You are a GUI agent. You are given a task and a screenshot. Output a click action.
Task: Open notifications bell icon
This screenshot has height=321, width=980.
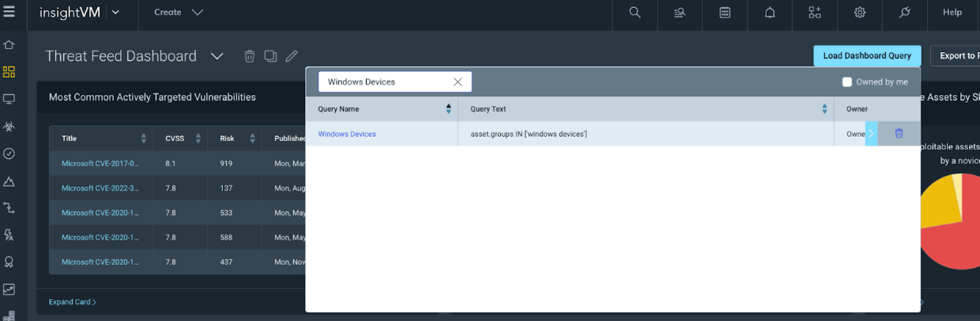(770, 13)
